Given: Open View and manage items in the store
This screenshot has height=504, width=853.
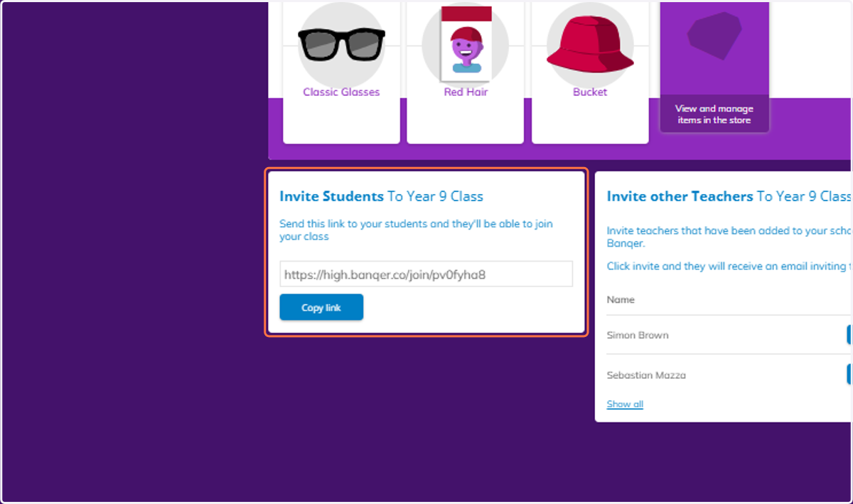Looking at the screenshot, I should [714, 114].
